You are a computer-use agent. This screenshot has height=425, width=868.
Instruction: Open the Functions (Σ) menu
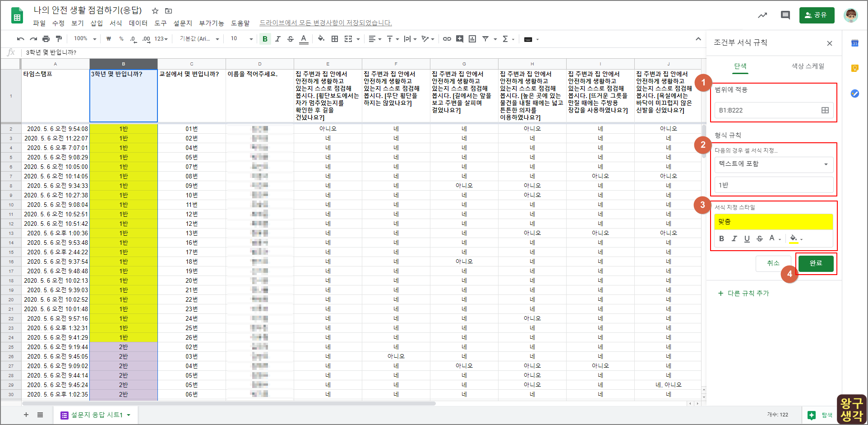(508, 39)
